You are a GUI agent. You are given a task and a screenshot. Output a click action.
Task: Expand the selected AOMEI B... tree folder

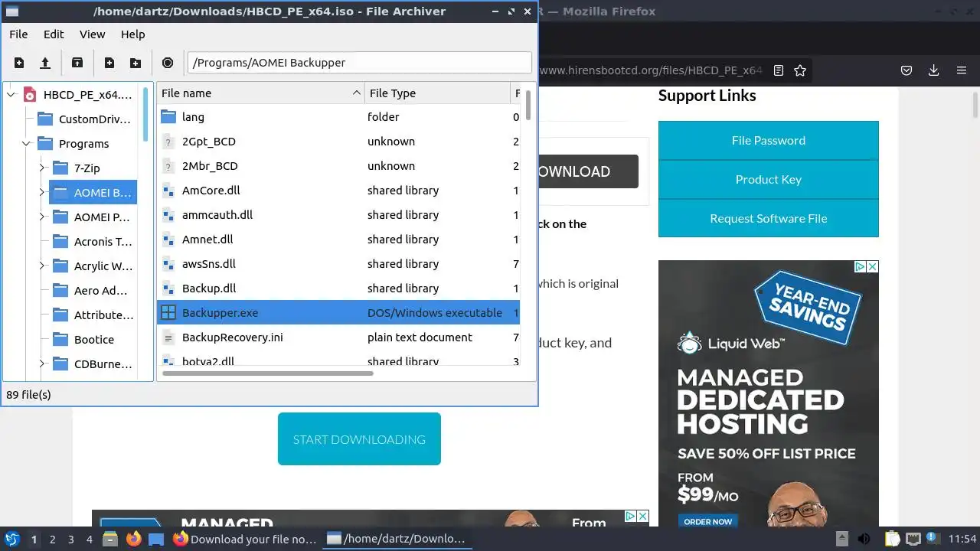[x=41, y=193]
